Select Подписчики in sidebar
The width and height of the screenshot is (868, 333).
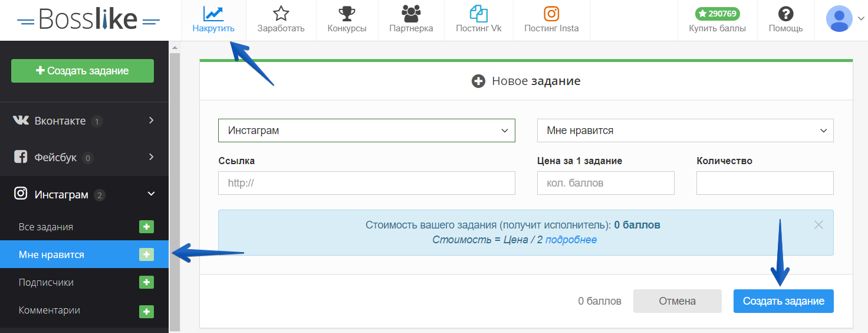[46, 282]
